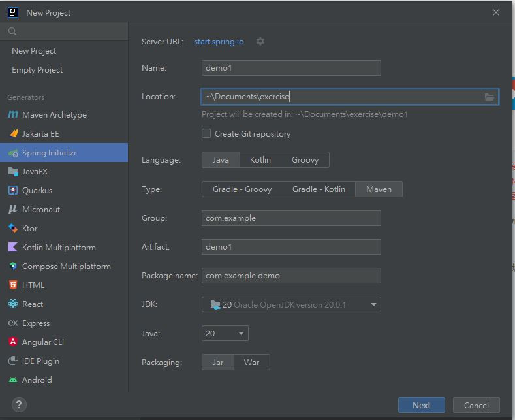Image resolution: width=515 pixels, height=420 pixels.
Task: Click the Group input field
Action: (x=291, y=218)
